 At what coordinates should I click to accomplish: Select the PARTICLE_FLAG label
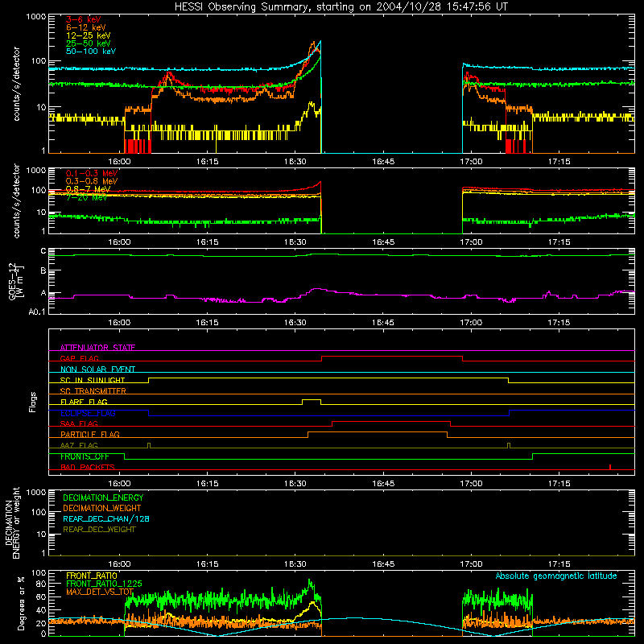click(x=90, y=435)
